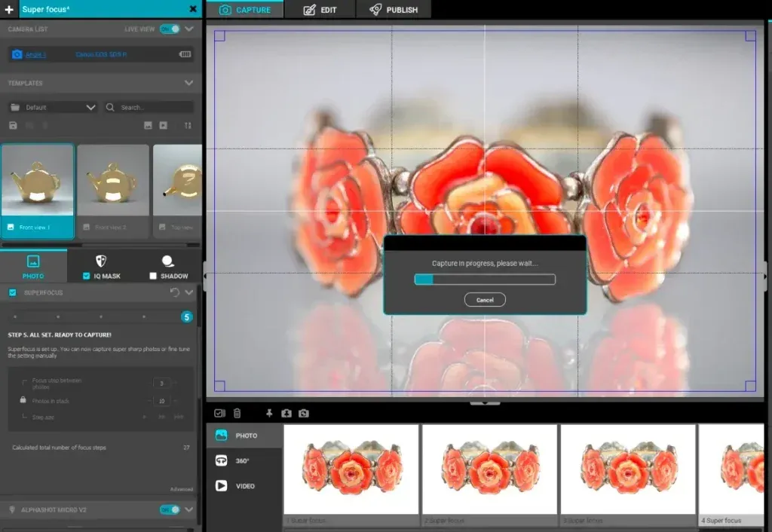Click the save template floppy disk icon

pos(13,125)
